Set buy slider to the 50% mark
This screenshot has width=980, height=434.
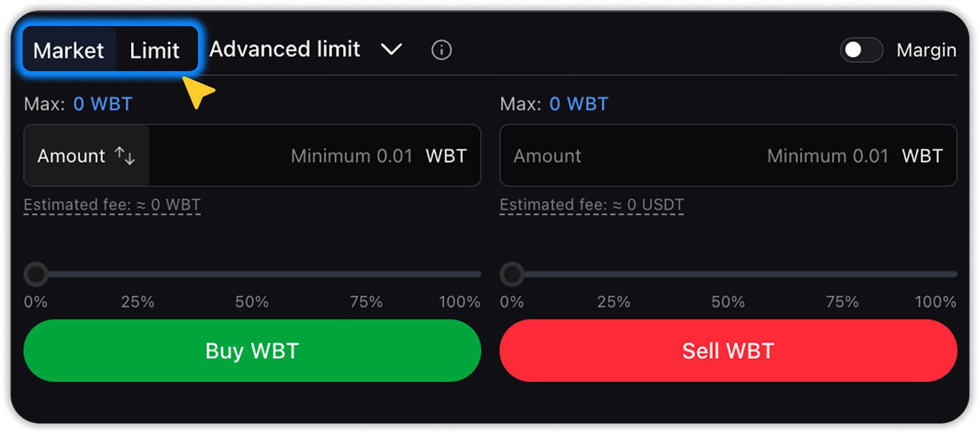coord(252,274)
